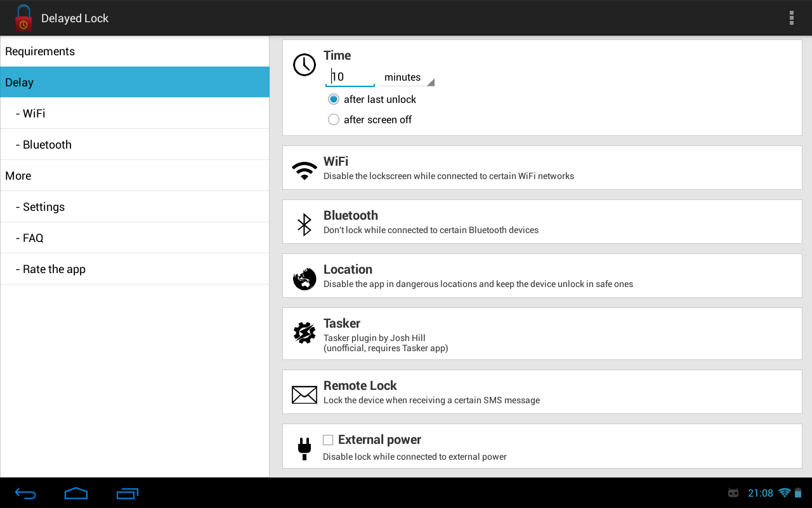Click 'Don't lock while connected to certain Bluetooth devices'
Screen dimensions: 812x508
pos(431,230)
